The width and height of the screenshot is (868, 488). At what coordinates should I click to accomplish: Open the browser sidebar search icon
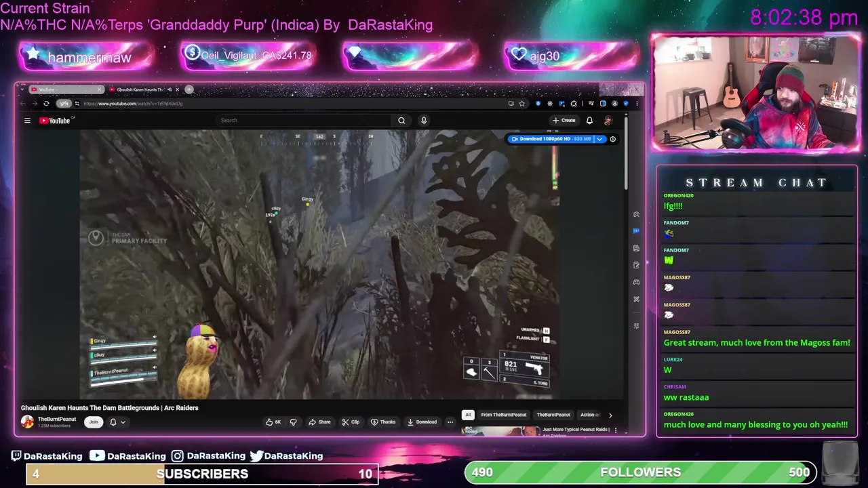(636, 214)
